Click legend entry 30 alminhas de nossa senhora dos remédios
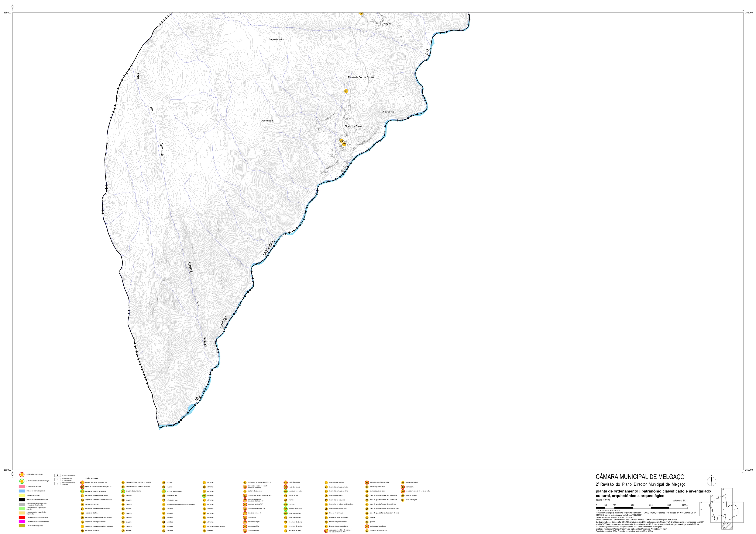This screenshot has height=534, width=756. 178,504
